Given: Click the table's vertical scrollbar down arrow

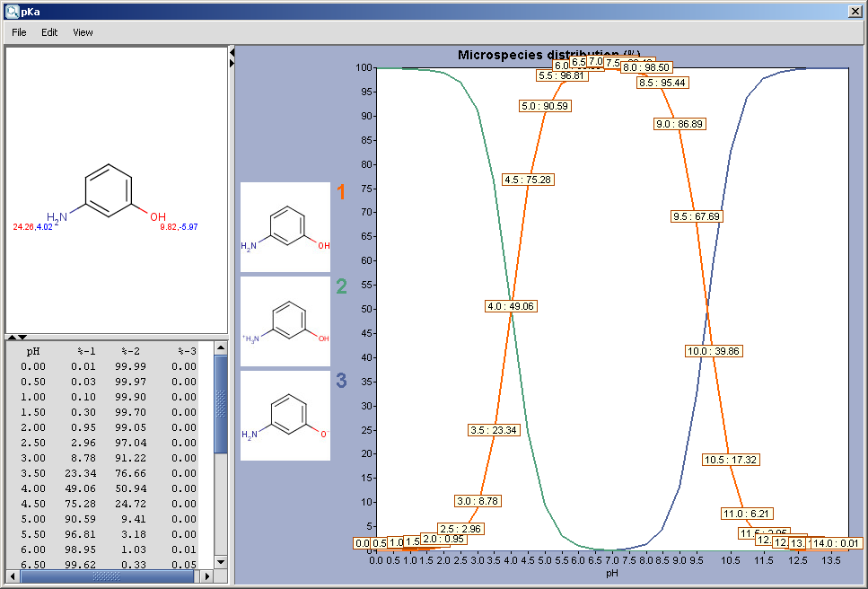Looking at the screenshot, I should coord(221,562).
